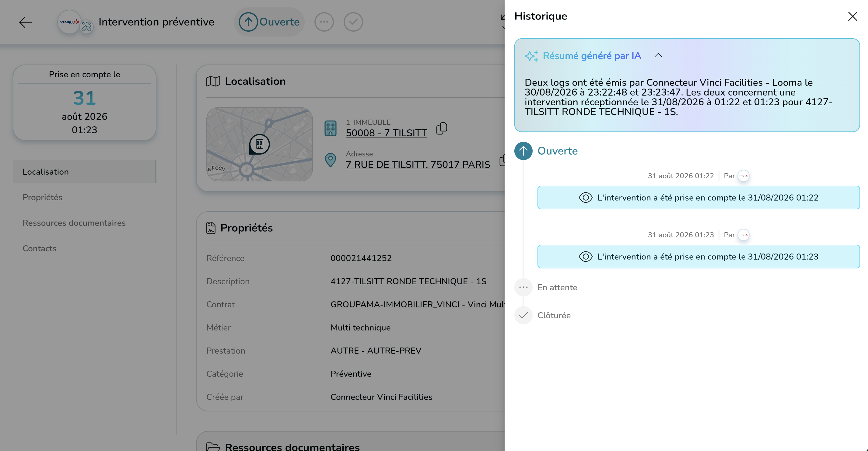Click the Prise en compte le date card
Viewport: 868px width, 451px height.
pyautogui.click(x=85, y=102)
